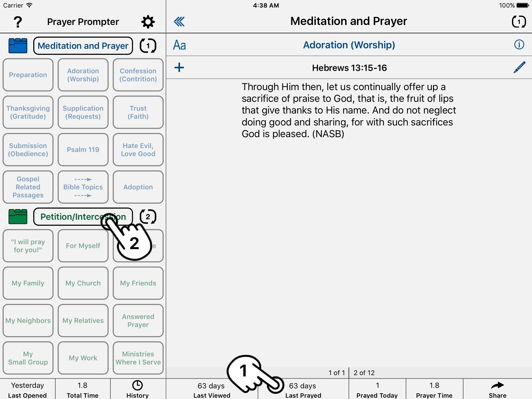The height and width of the screenshot is (399, 532).
Task: Click the Preparation category button
Action: (28, 75)
